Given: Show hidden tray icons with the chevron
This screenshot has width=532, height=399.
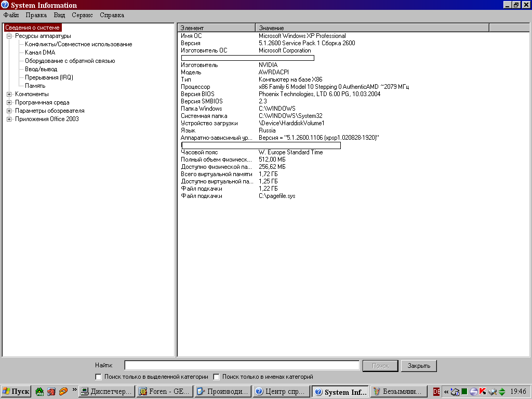Looking at the screenshot, I should [x=446, y=392].
